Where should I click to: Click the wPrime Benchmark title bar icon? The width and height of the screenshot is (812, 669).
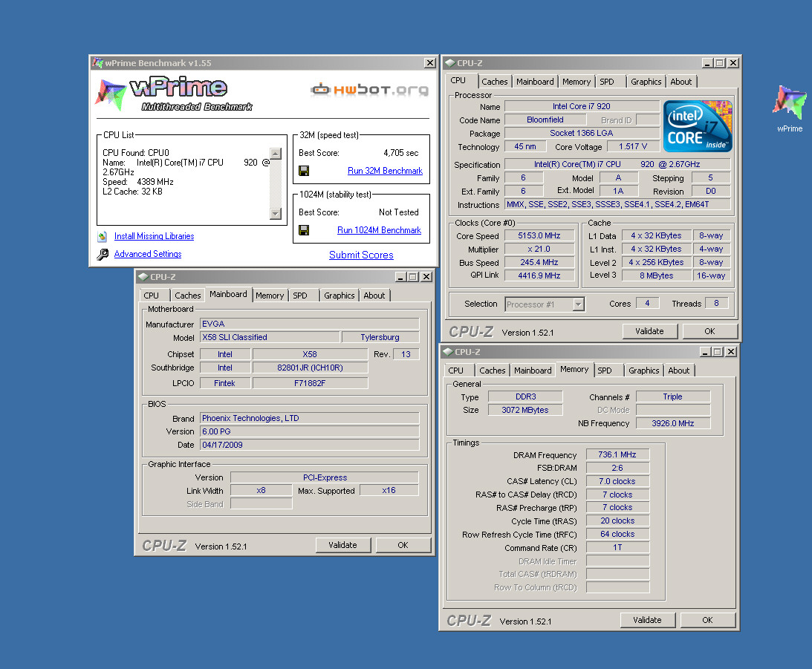coord(97,63)
